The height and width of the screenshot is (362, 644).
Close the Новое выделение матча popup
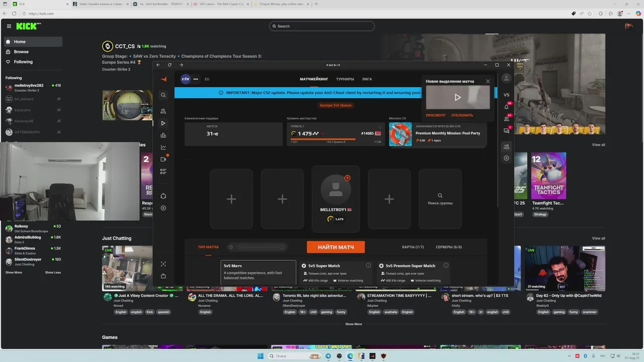click(488, 81)
